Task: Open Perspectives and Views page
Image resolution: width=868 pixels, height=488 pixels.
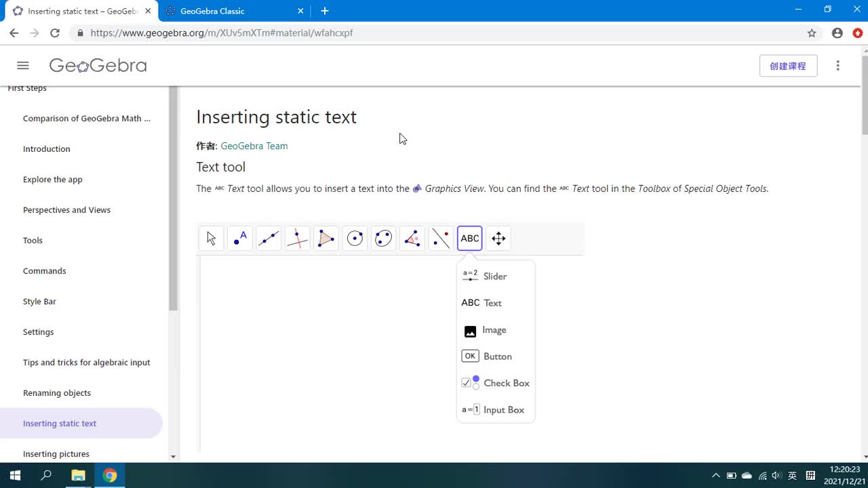Action: pos(66,210)
